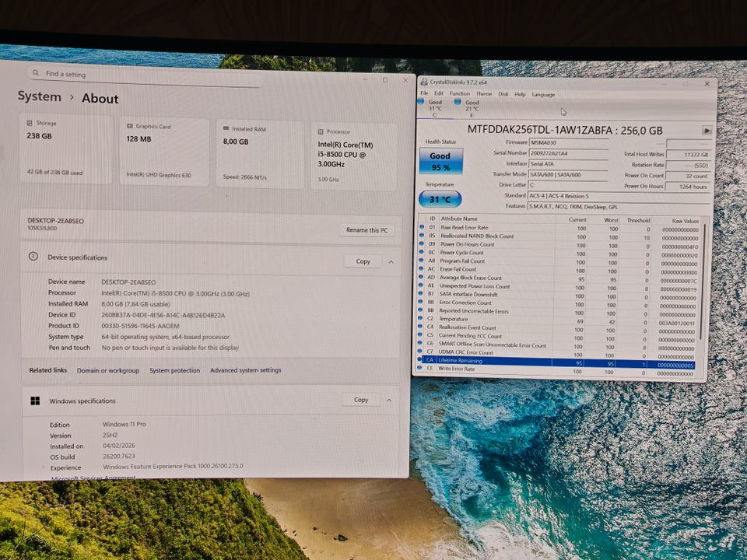747x560 pixels.
Task: Open the File menu in CrystalDiskInfo
Action: (x=424, y=93)
